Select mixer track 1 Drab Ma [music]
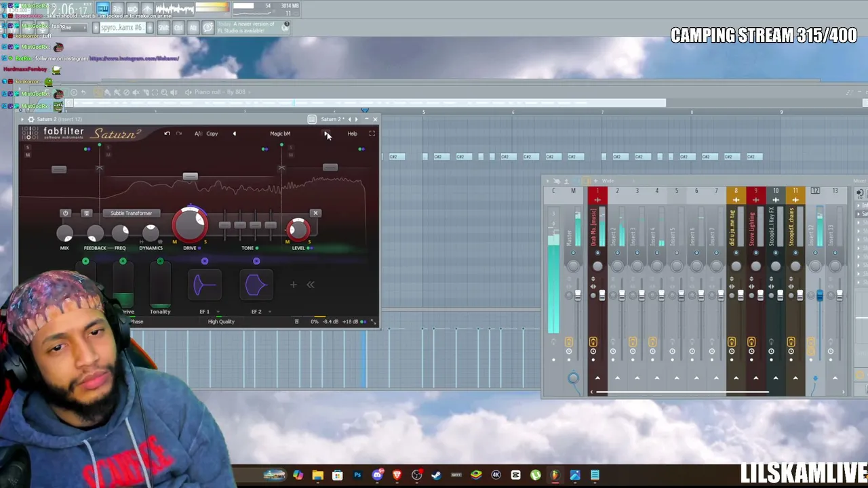 tap(597, 195)
